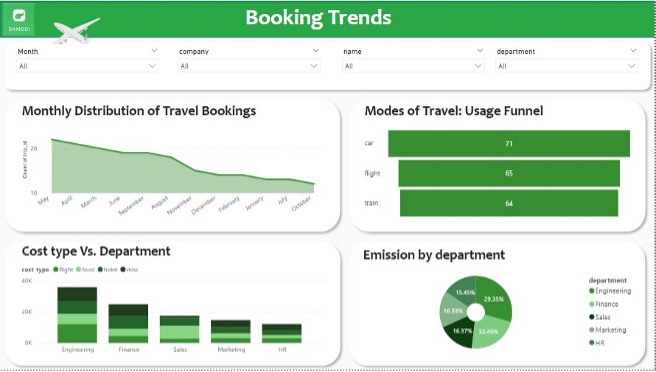
Task: Select the flight funnel bar showing 65
Action: pos(509,173)
